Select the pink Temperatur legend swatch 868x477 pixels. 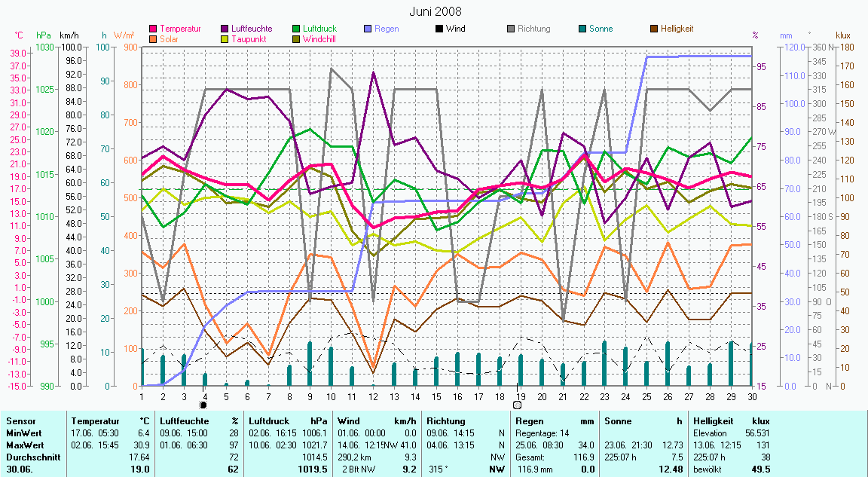click(154, 29)
